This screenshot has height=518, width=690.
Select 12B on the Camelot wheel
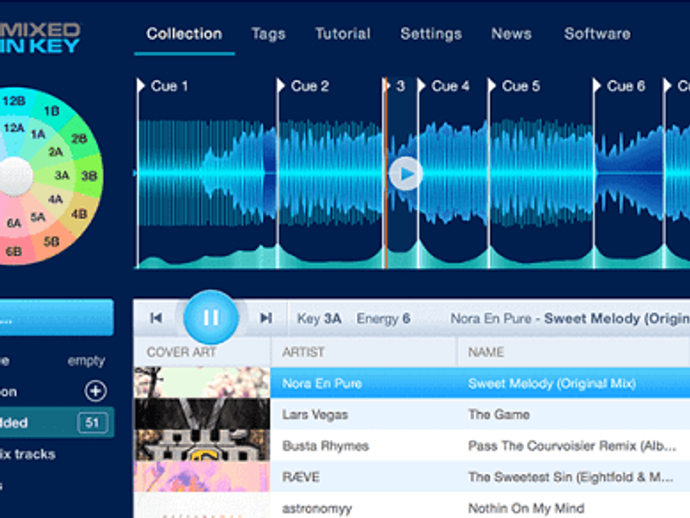click(14, 101)
